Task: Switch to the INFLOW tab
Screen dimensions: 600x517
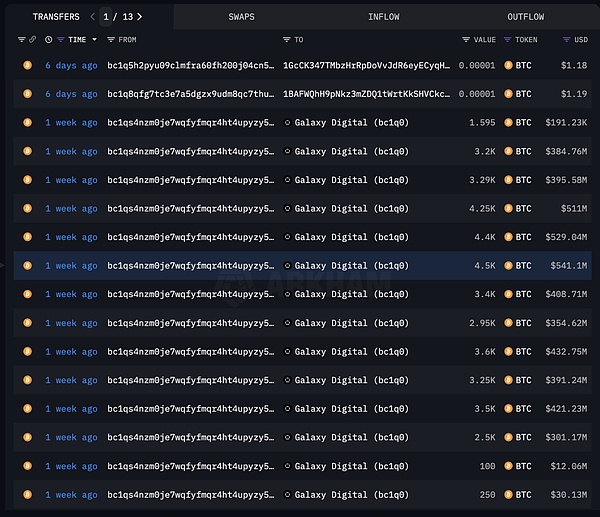Action: 384,16
